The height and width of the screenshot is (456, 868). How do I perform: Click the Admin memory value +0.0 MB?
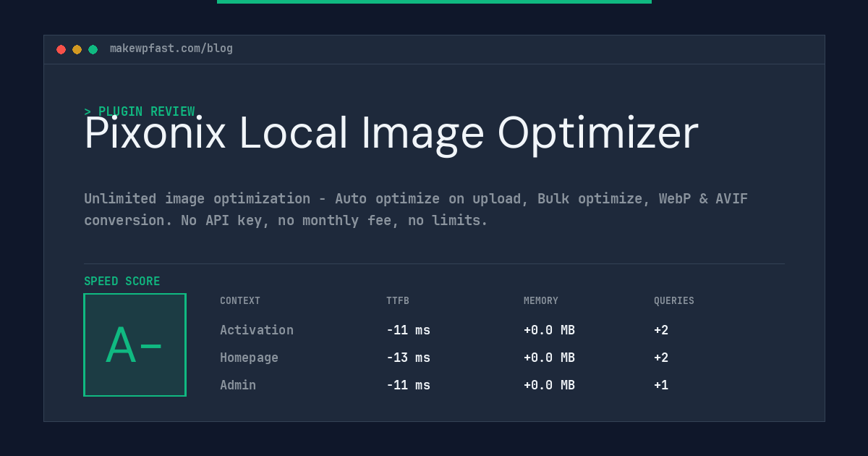pyautogui.click(x=549, y=385)
